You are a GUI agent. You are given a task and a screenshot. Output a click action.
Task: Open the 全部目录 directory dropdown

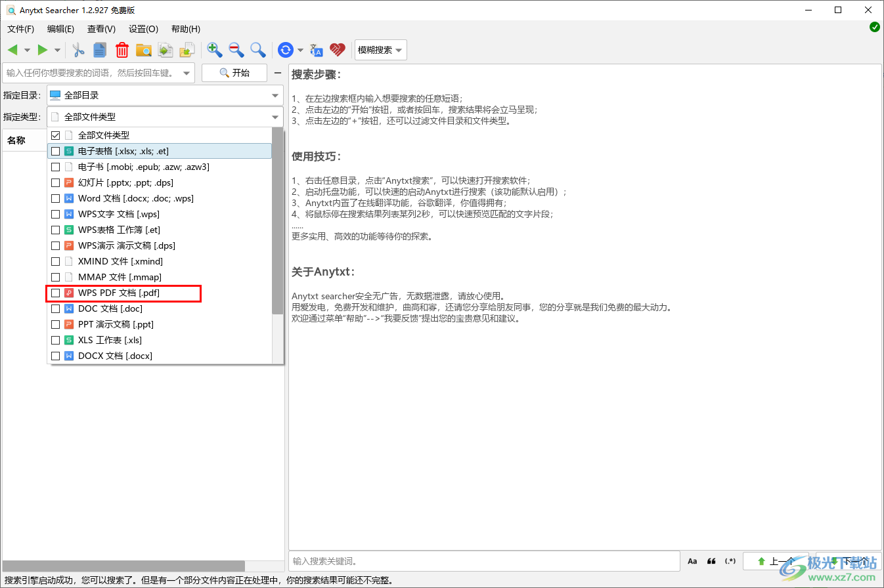coord(165,95)
